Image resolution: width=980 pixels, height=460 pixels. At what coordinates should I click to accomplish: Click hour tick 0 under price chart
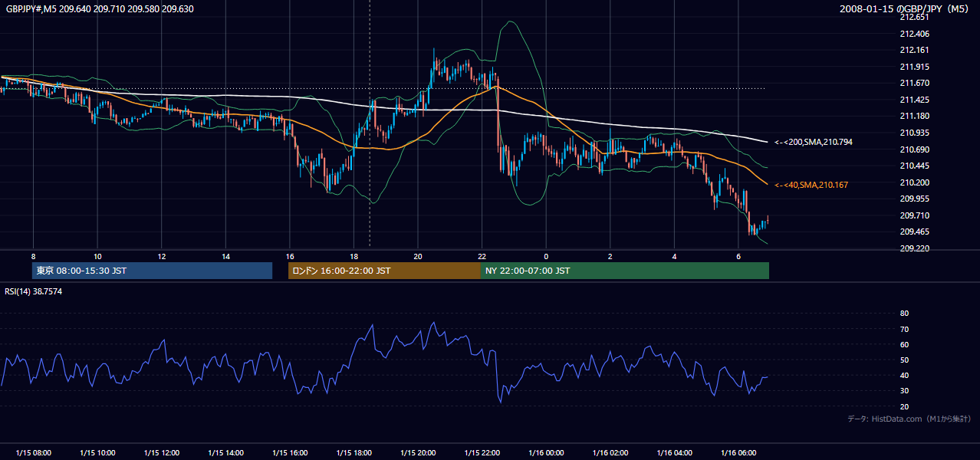pos(546,255)
